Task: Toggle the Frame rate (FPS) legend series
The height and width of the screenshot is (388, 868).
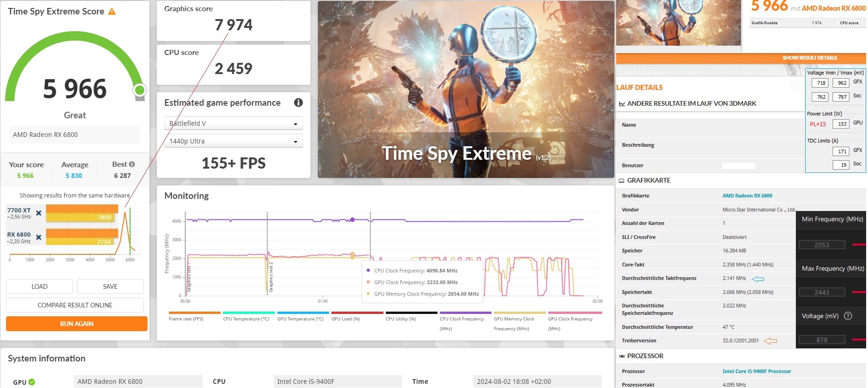Action: tap(195, 317)
